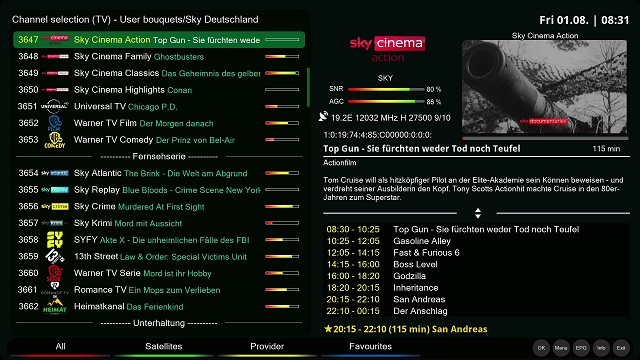This screenshot has width=640, height=360.
Task: Open the Provider tab
Action: tap(267, 347)
